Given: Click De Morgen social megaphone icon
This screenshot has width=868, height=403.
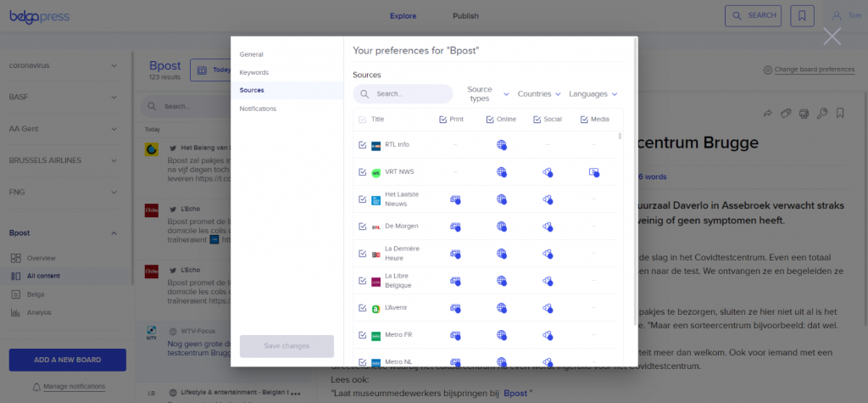Looking at the screenshot, I should click(x=548, y=227).
